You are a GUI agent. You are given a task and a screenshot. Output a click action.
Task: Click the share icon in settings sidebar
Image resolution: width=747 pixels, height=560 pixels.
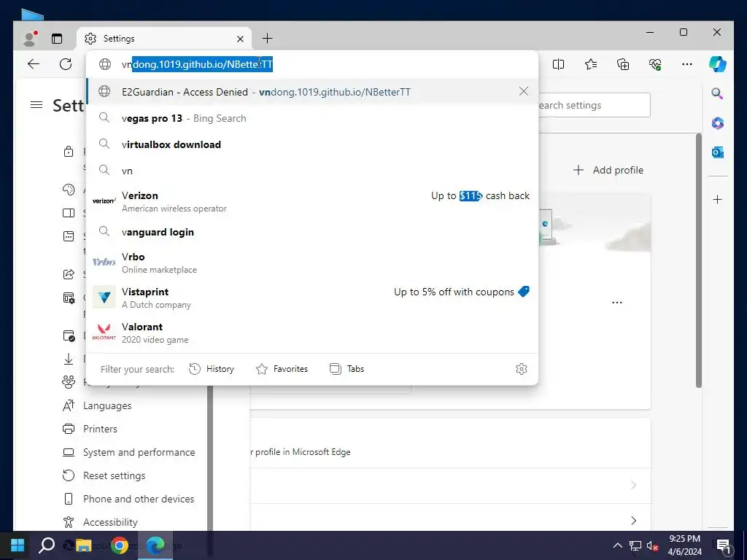pos(69,274)
